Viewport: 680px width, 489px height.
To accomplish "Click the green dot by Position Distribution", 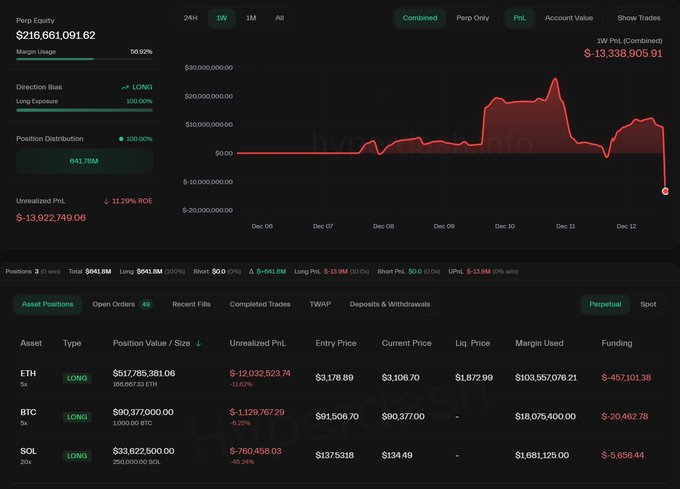I will tap(121, 139).
